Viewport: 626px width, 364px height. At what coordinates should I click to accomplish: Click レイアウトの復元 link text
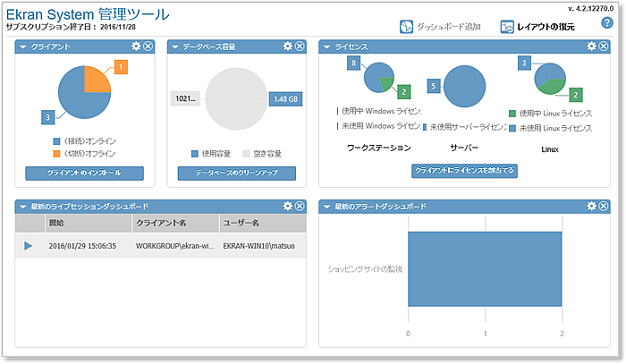click(546, 27)
